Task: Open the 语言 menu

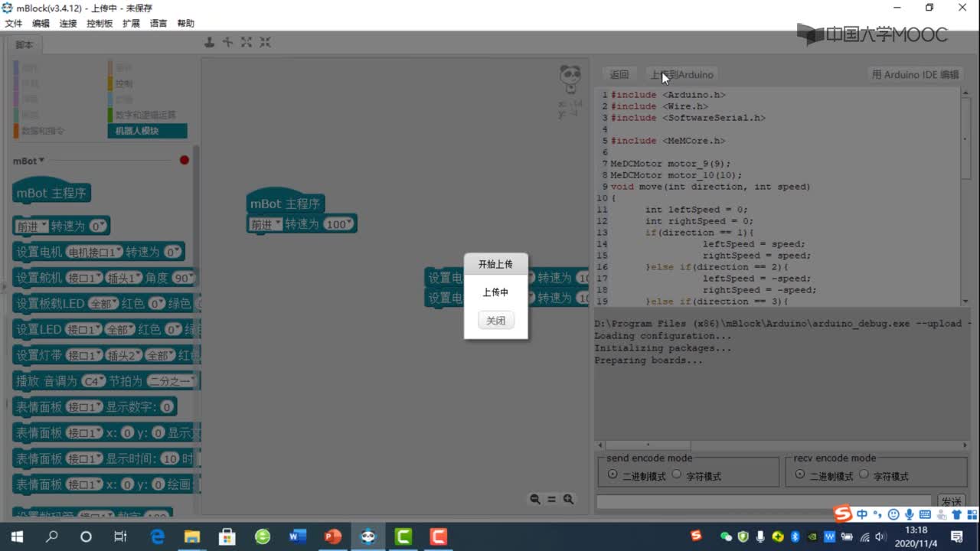Action: 158,24
